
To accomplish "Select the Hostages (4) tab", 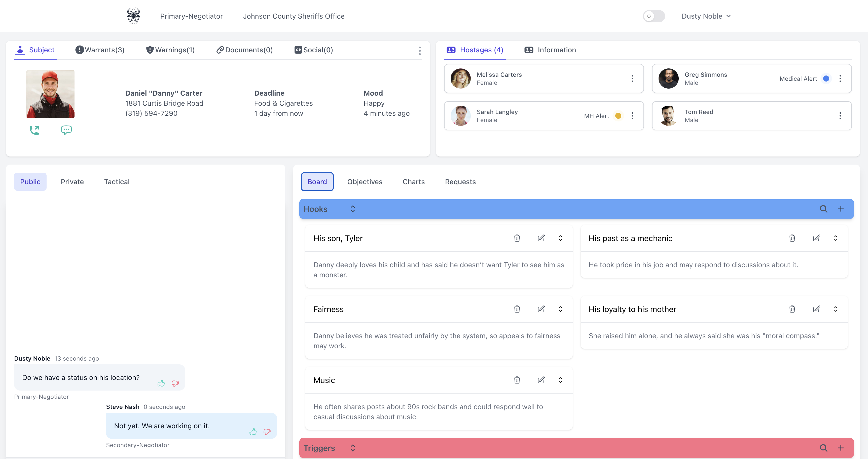I will click(475, 50).
